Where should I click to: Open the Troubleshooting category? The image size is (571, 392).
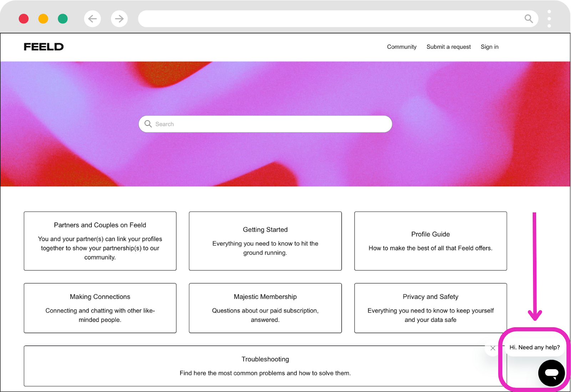(265, 366)
